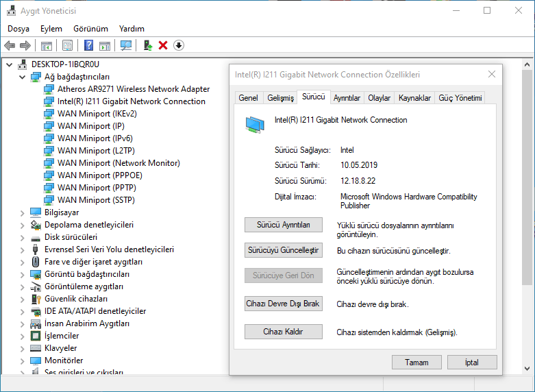The height and width of the screenshot is (392, 535).
Task: Click the Bilgisayar monitor icon
Action: point(36,212)
